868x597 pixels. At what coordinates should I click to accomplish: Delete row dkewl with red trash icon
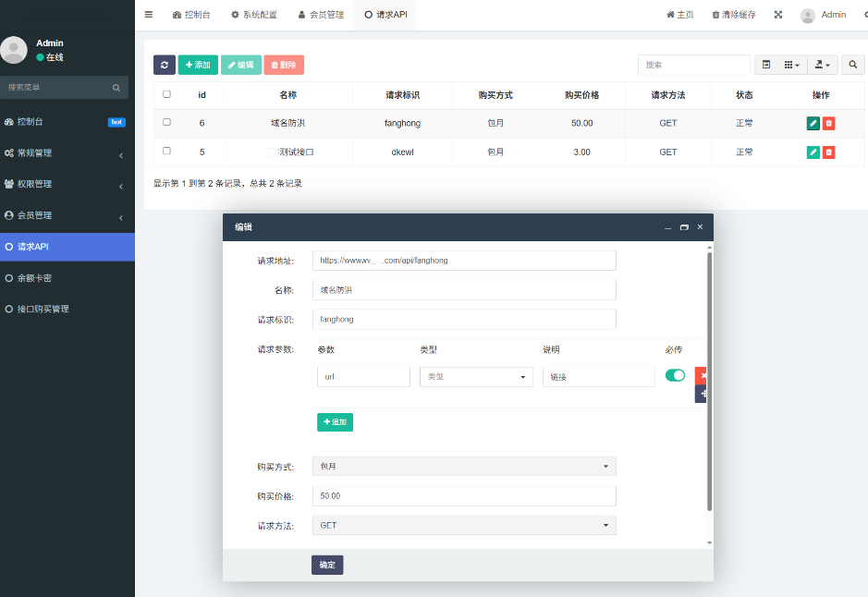pyautogui.click(x=828, y=152)
